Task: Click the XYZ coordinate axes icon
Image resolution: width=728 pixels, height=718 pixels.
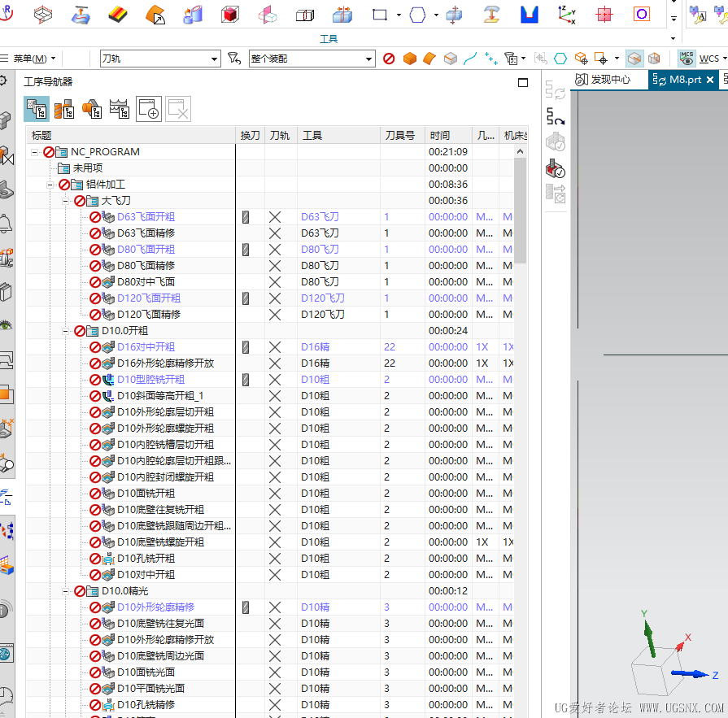Action: (566, 15)
